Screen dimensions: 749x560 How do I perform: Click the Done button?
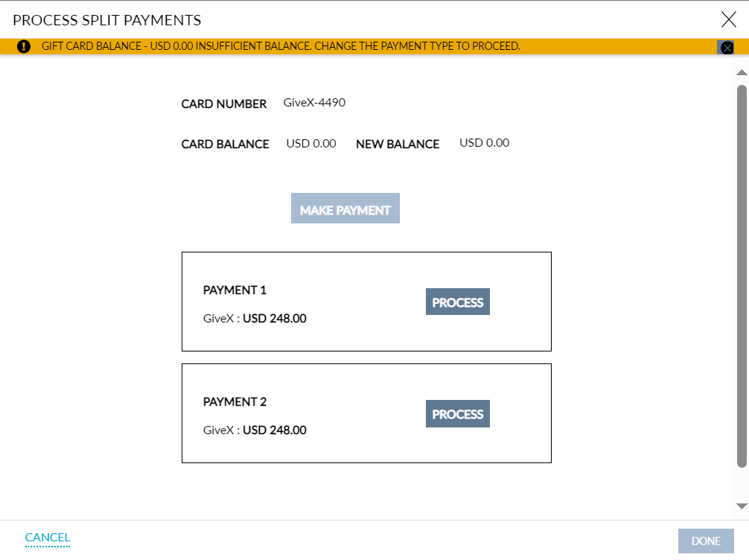tap(706, 541)
